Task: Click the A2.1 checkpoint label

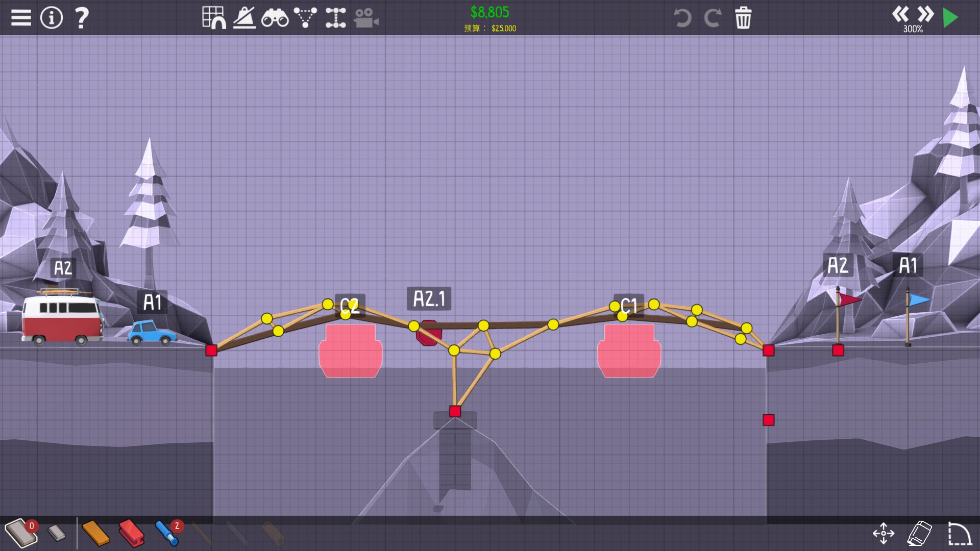Action: (x=429, y=298)
